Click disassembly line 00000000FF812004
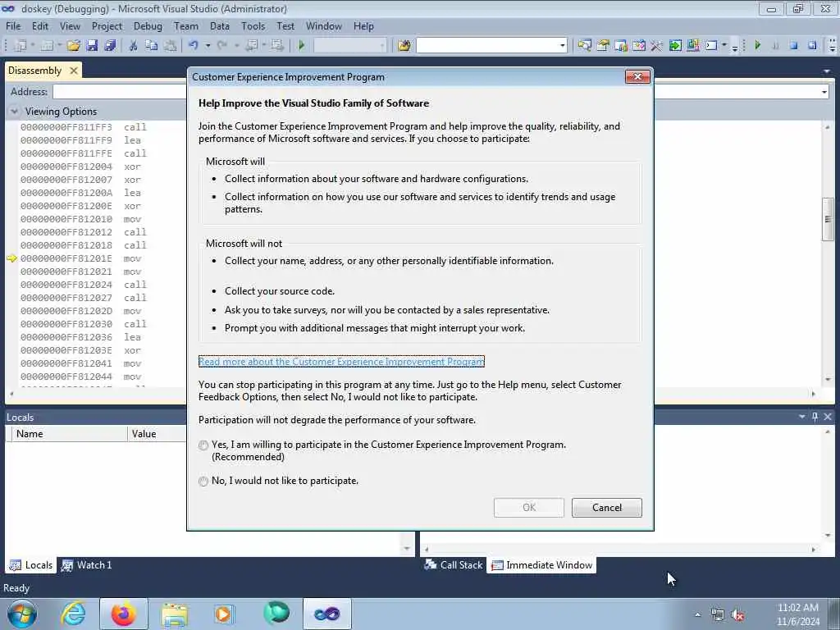The width and height of the screenshot is (840, 630). (83, 167)
